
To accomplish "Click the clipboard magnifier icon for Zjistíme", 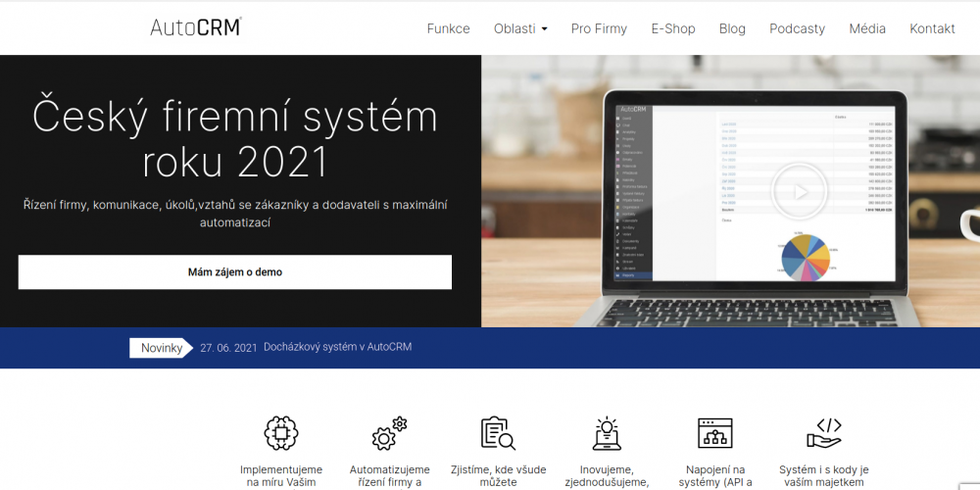I will pyautogui.click(x=498, y=433).
